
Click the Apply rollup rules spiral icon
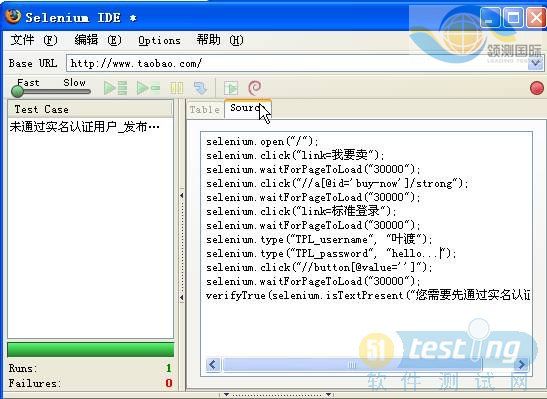pyautogui.click(x=255, y=88)
